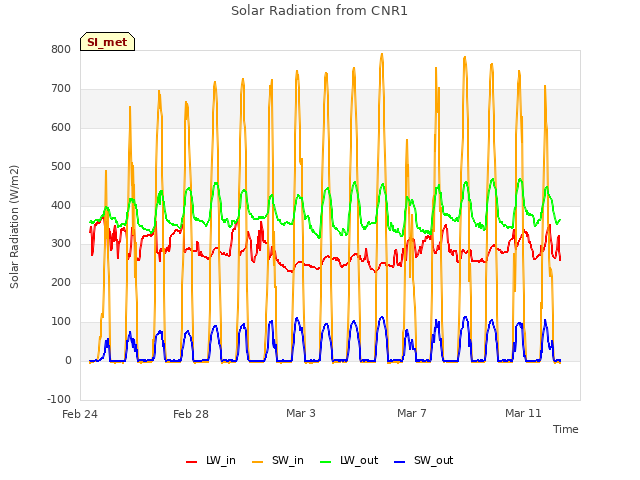This screenshot has width=640, height=480.
Task: Click the Mar 7 x-axis tick label
Action: tap(411, 413)
